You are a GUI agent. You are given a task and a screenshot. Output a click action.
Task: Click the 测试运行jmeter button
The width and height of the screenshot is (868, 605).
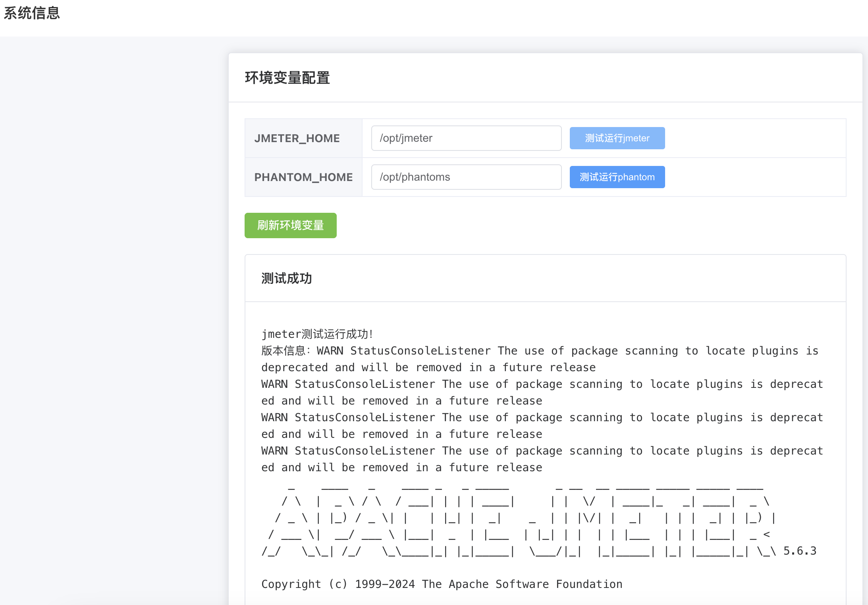pos(617,138)
